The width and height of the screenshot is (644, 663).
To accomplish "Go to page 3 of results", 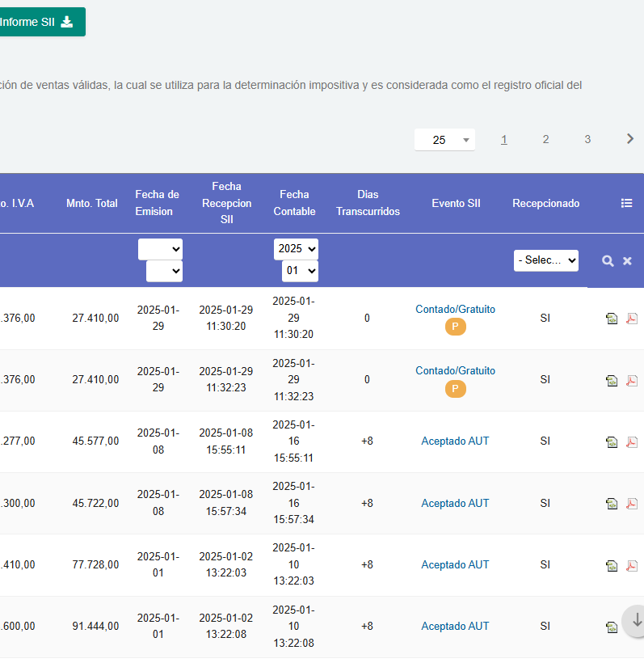I will 587,139.
